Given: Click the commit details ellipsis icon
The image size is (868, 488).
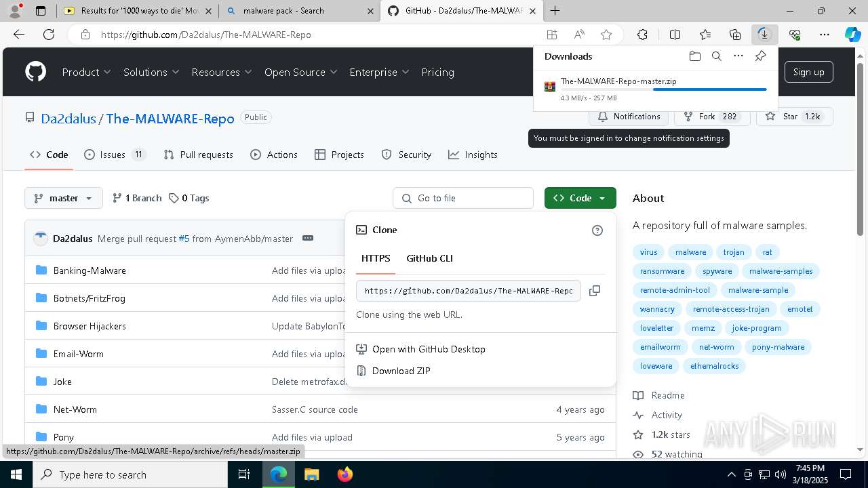Looking at the screenshot, I should (308, 238).
